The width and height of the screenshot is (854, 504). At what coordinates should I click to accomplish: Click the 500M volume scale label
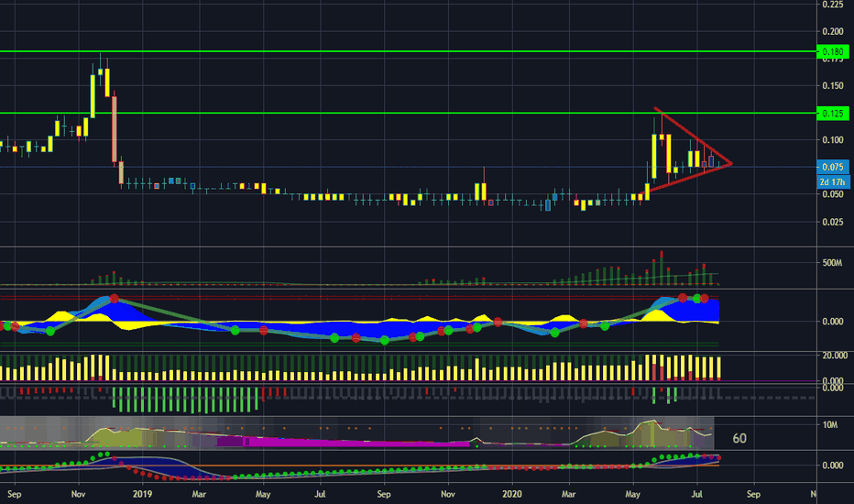tap(832, 263)
